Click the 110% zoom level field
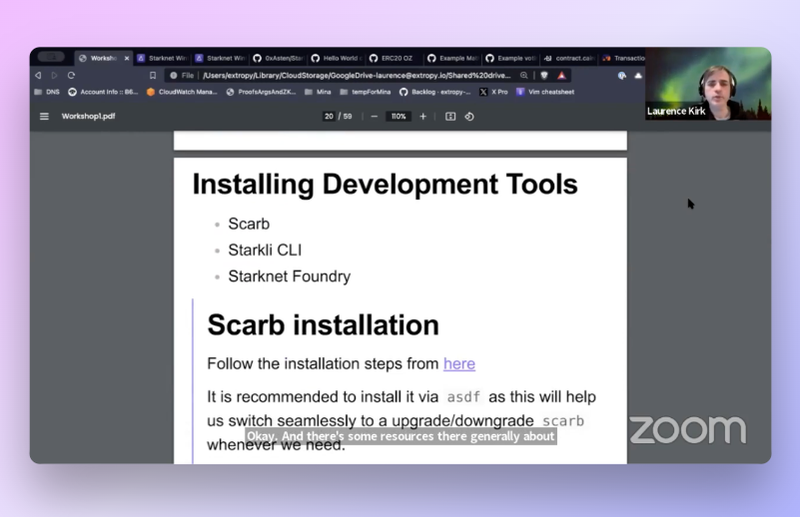800x517 pixels. (x=398, y=116)
